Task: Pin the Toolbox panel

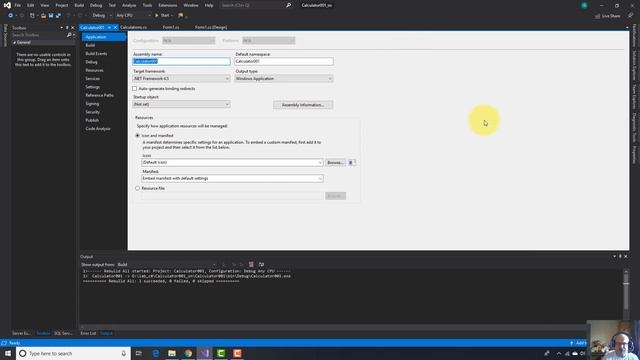Action: click(x=67, y=28)
